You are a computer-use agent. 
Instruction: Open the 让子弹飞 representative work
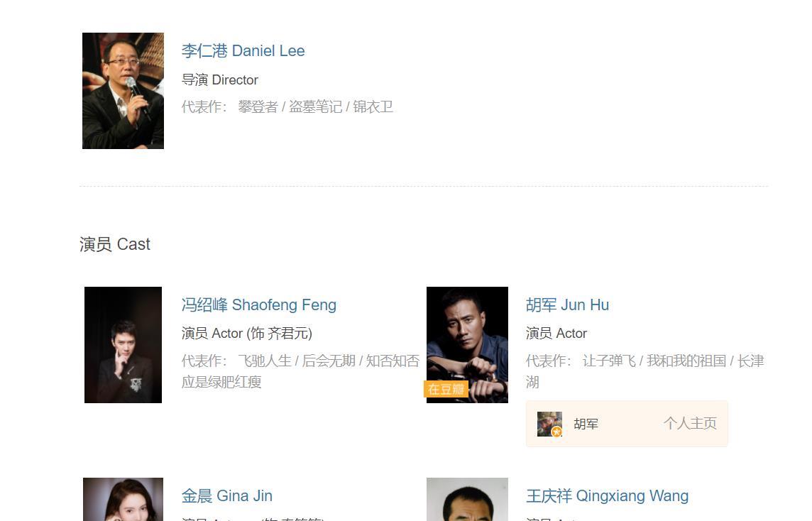pos(609,361)
